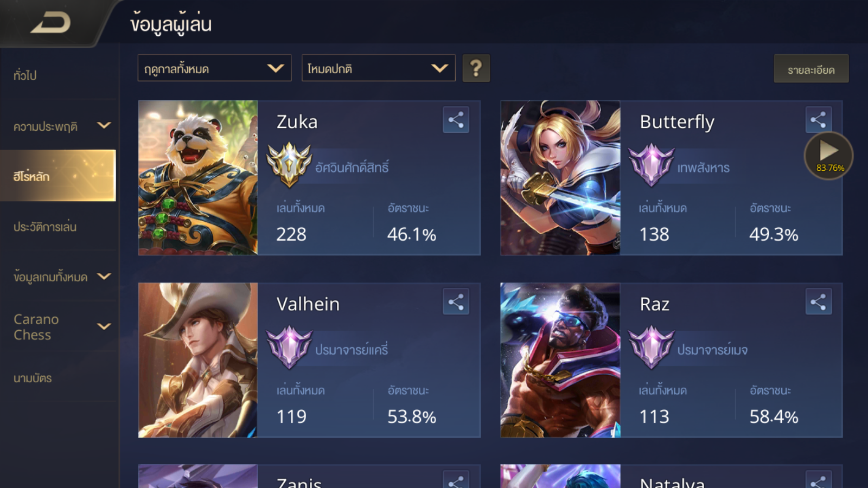Open Zuka panda hero portrait
This screenshot has height=488, width=868.
coord(198,178)
